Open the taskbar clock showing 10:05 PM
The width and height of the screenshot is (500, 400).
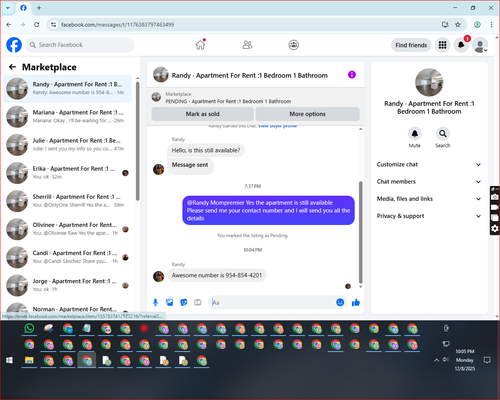[465, 360]
